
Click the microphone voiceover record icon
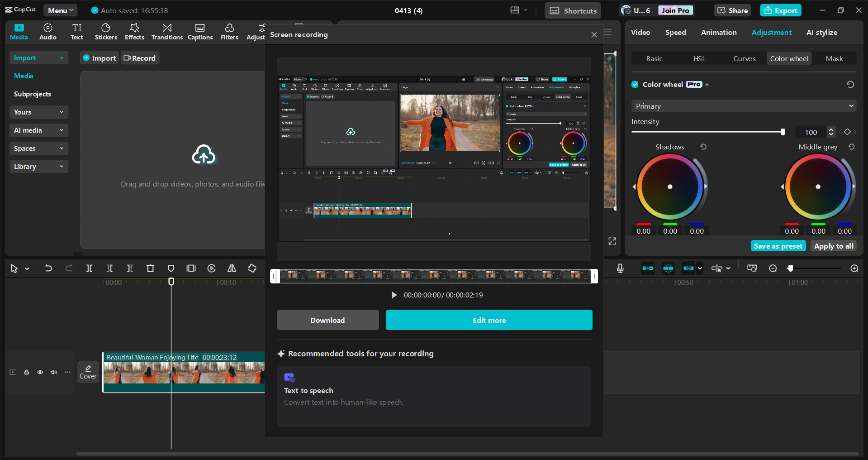click(620, 268)
